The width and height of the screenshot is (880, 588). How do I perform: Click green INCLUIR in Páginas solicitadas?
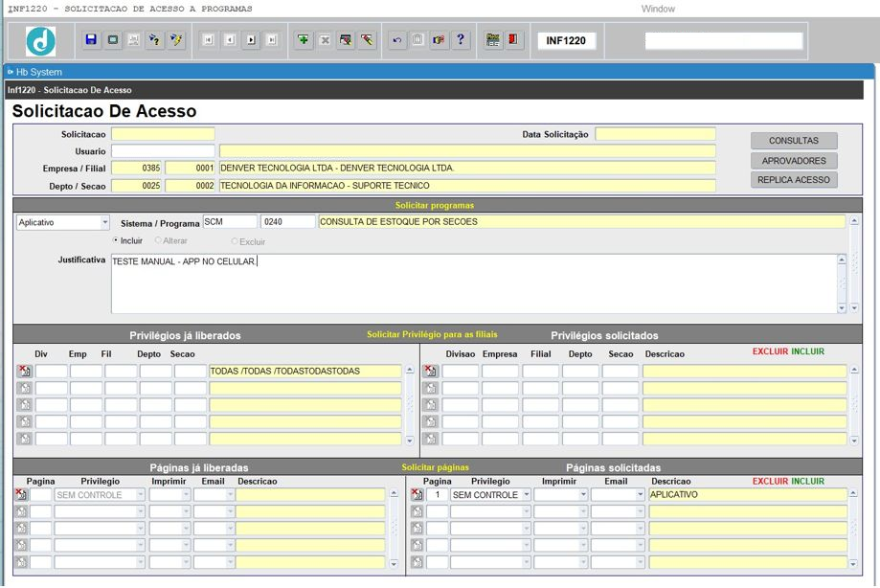point(807,481)
